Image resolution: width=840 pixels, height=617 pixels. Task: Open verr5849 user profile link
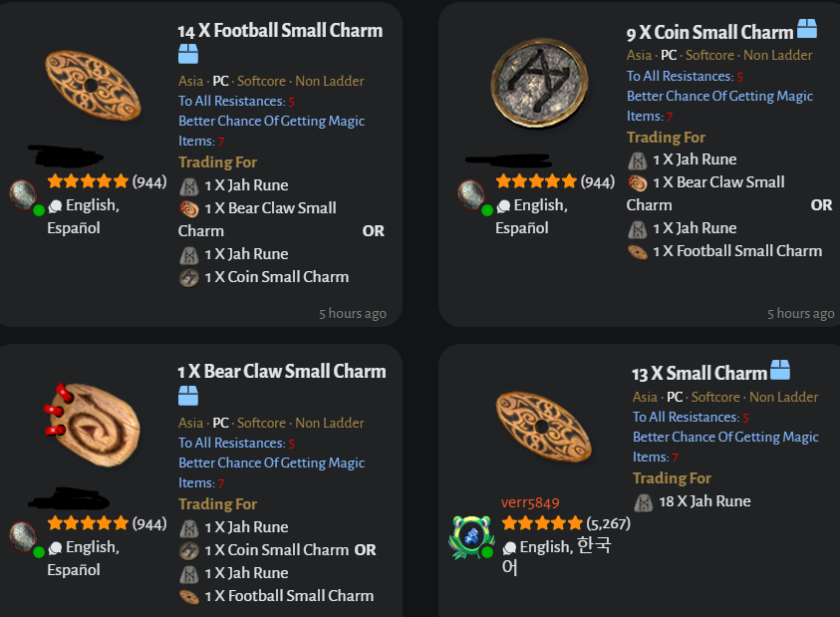530,502
